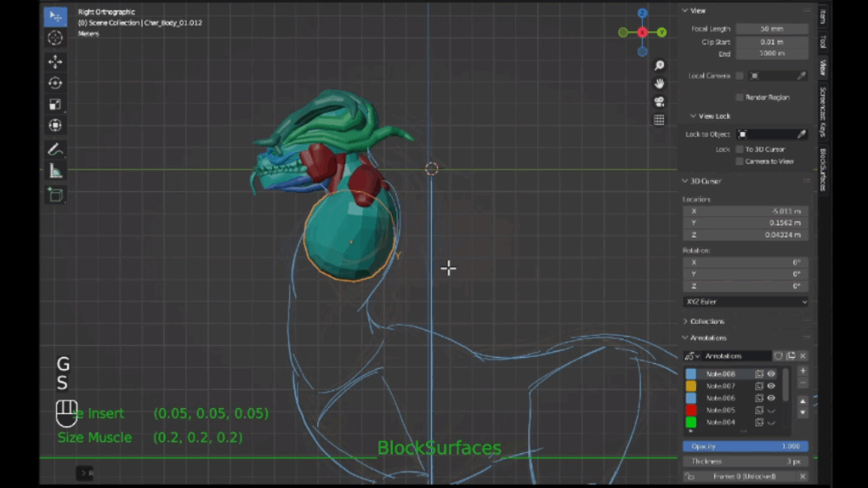Viewport: 868px width, 488px height.
Task: Open the BlockSurfaces sidebar tab
Action: click(822, 168)
